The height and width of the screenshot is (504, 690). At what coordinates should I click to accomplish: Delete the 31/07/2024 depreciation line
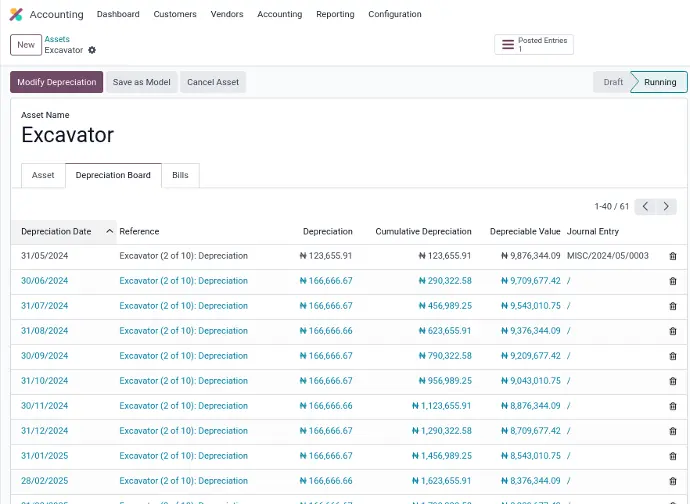coord(673,306)
